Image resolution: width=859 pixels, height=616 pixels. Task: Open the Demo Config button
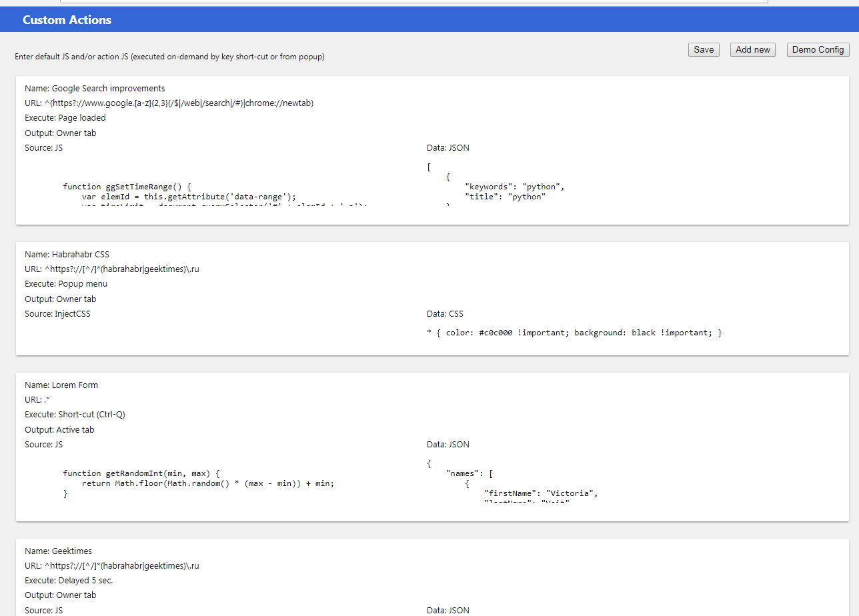pos(818,50)
